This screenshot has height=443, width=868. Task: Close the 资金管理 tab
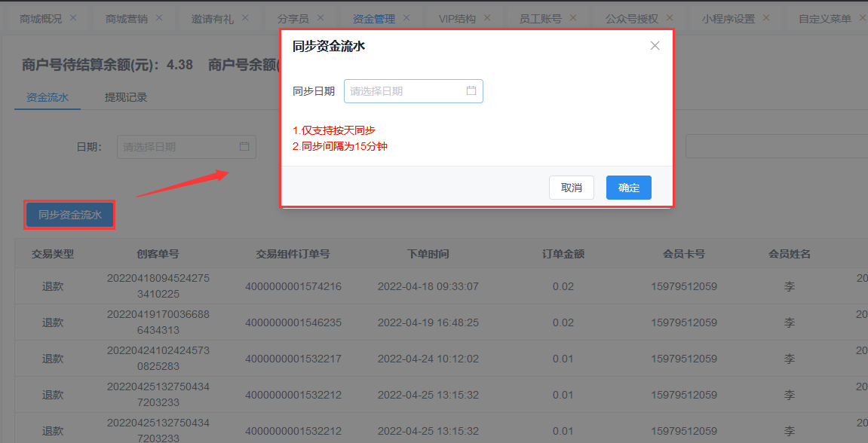click(406, 18)
